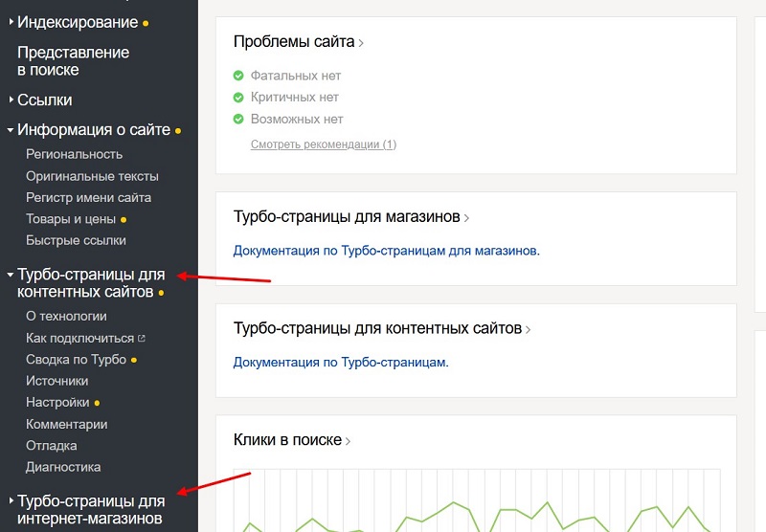The width and height of the screenshot is (766, 532).
Task: Open Диагностика in sidebar
Action: click(x=63, y=468)
